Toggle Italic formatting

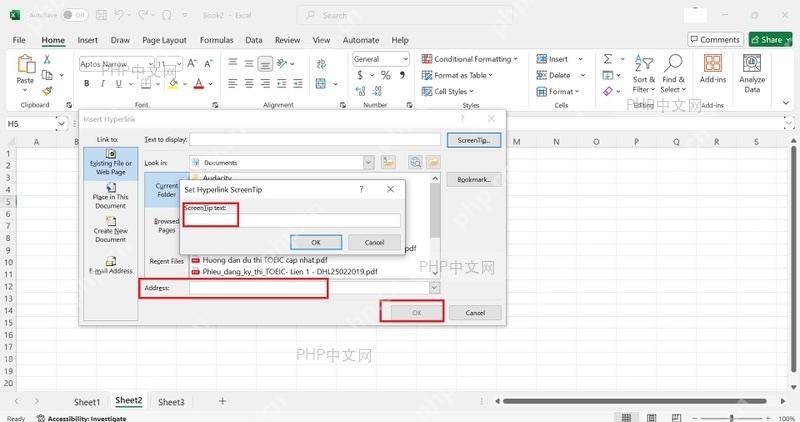[103, 83]
